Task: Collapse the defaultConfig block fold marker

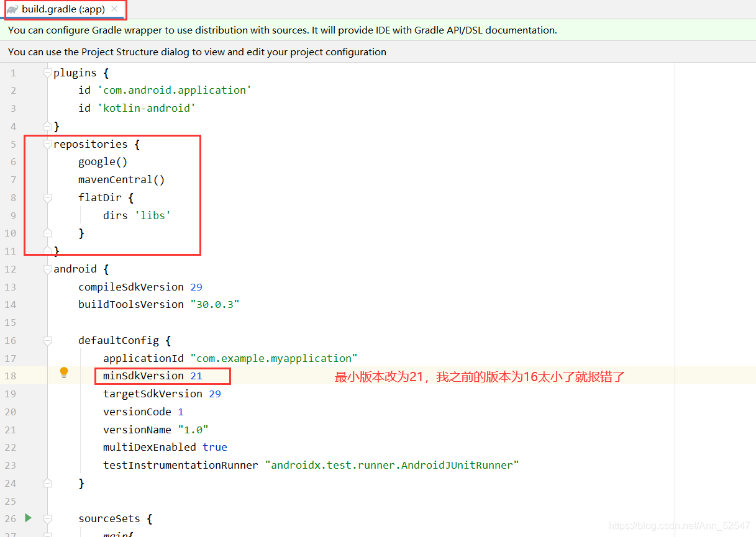Action: [x=47, y=340]
